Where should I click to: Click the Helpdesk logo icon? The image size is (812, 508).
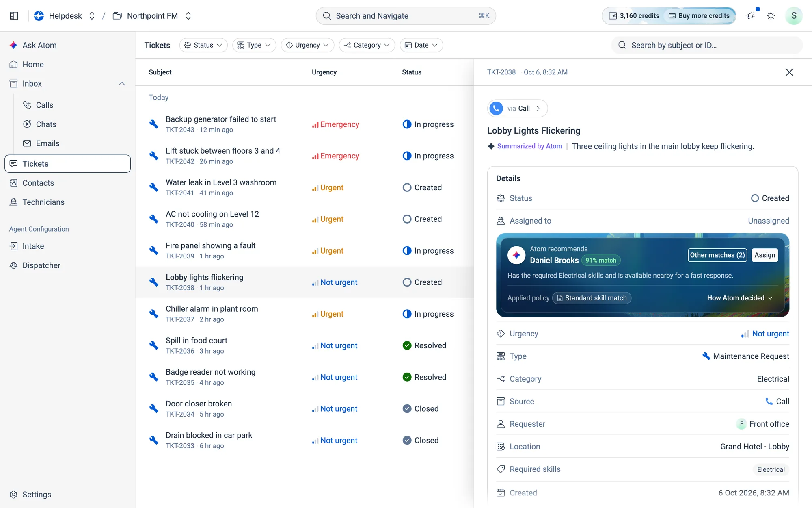[x=39, y=16]
